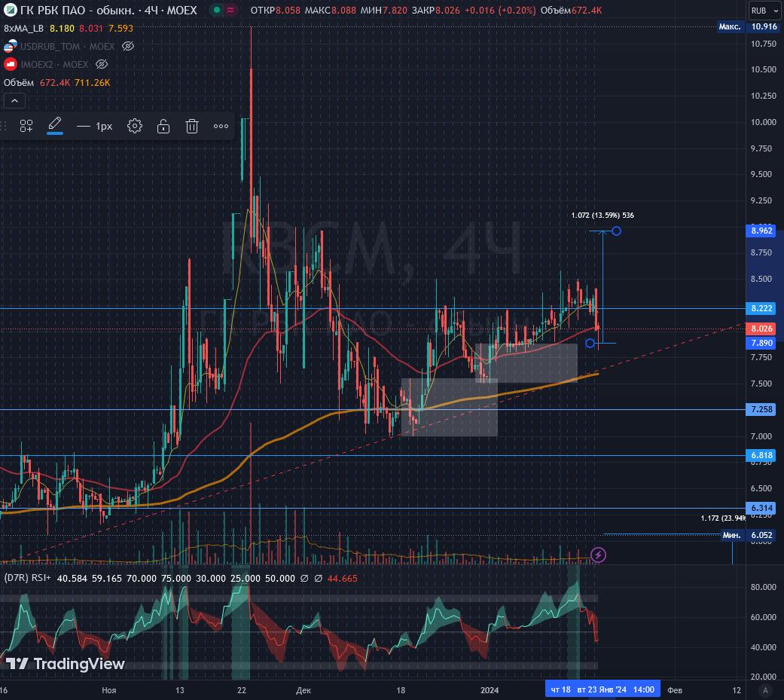The image size is (784, 700).
Task: Click the 6.818 horizontal line price label
Action: pos(761,455)
